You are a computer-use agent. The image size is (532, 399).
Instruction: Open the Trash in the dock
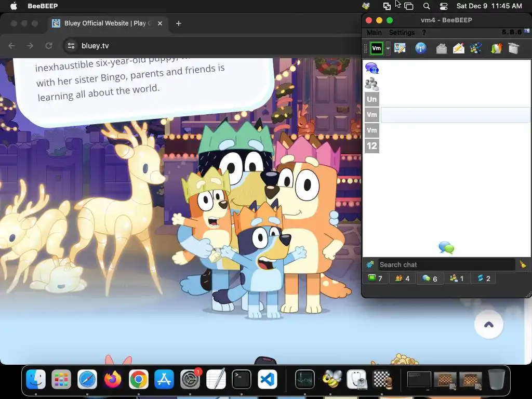pos(496,379)
